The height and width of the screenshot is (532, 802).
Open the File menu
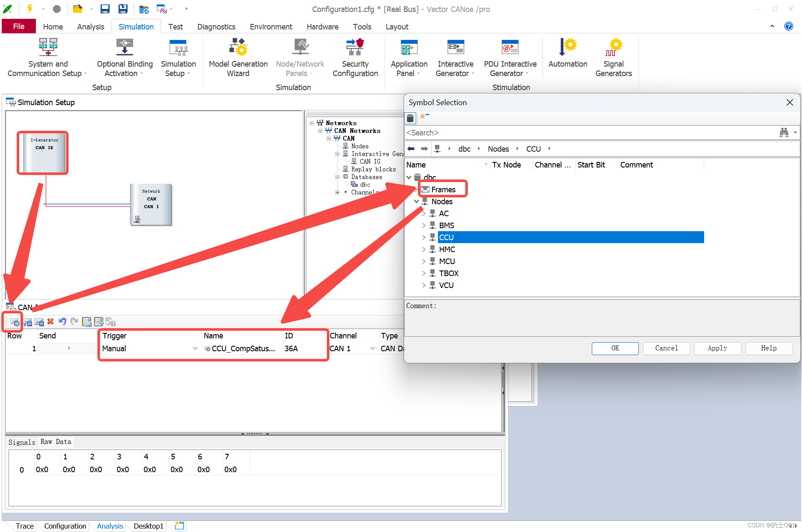[x=18, y=26]
